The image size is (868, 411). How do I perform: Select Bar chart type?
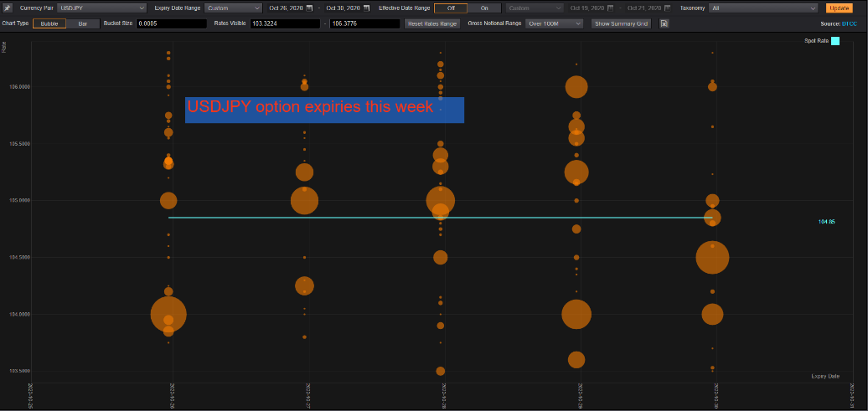pos(83,23)
